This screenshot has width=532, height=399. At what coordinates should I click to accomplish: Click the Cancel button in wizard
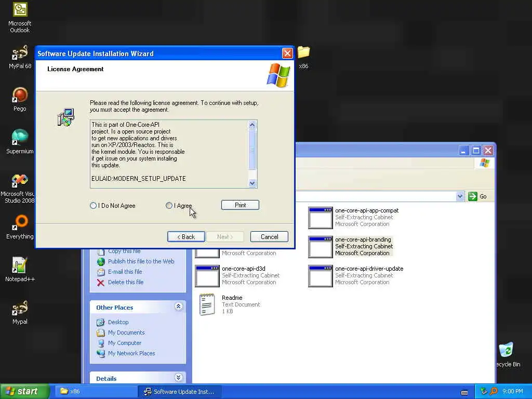[x=270, y=237]
